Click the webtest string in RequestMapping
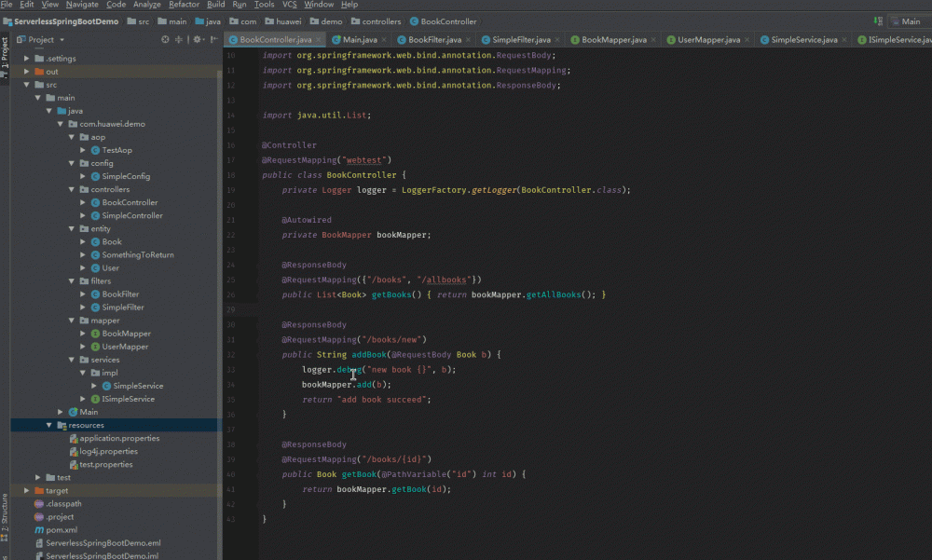The width and height of the screenshot is (932, 560). (362, 159)
